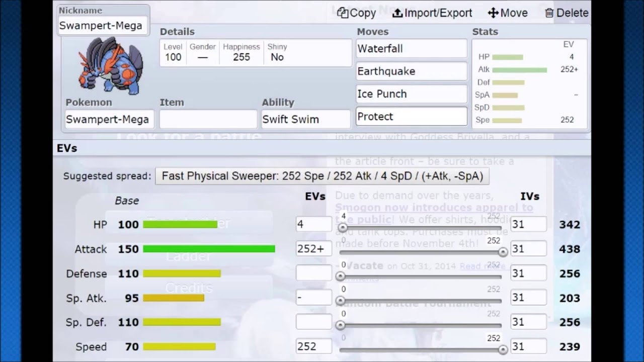The width and height of the screenshot is (644, 362).
Task: Click the HP EV slider handle
Action: [343, 227]
